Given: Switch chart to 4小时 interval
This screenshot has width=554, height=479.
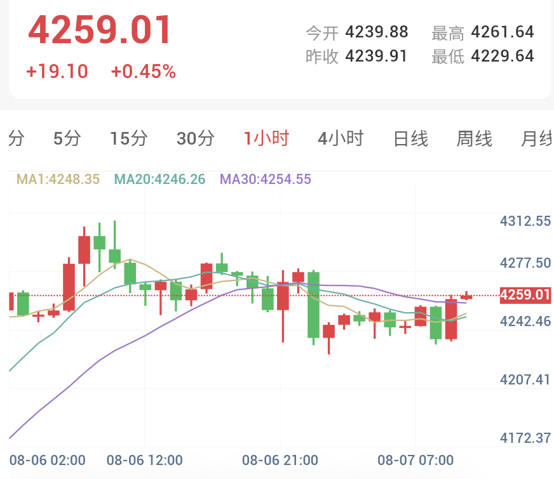Looking at the screenshot, I should [341, 138].
